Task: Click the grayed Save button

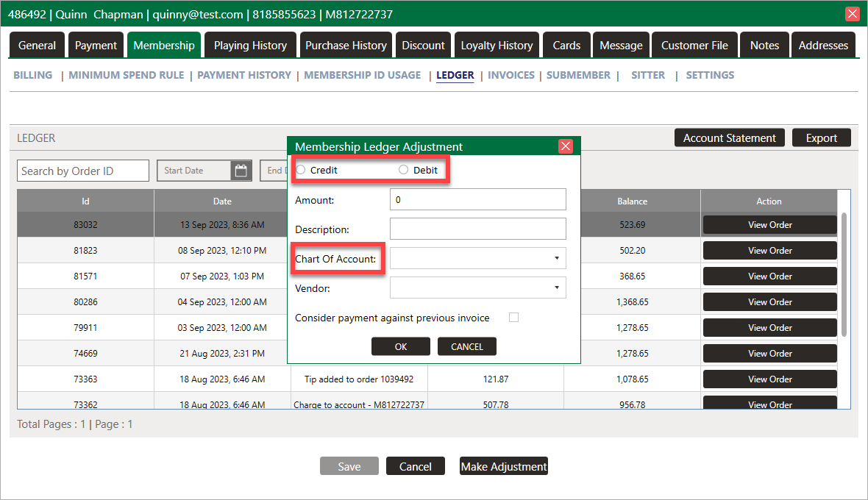Action: pyautogui.click(x=349, y=466)
